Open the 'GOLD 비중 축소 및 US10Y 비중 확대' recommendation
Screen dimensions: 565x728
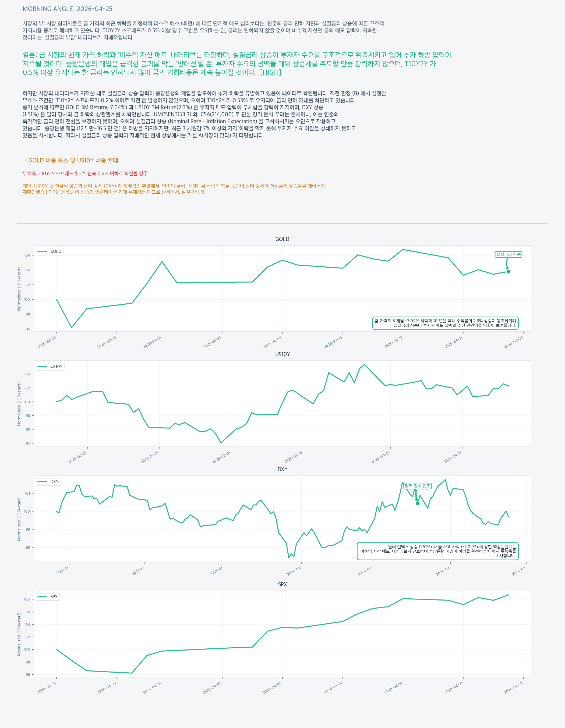click(x=70, y=160)
